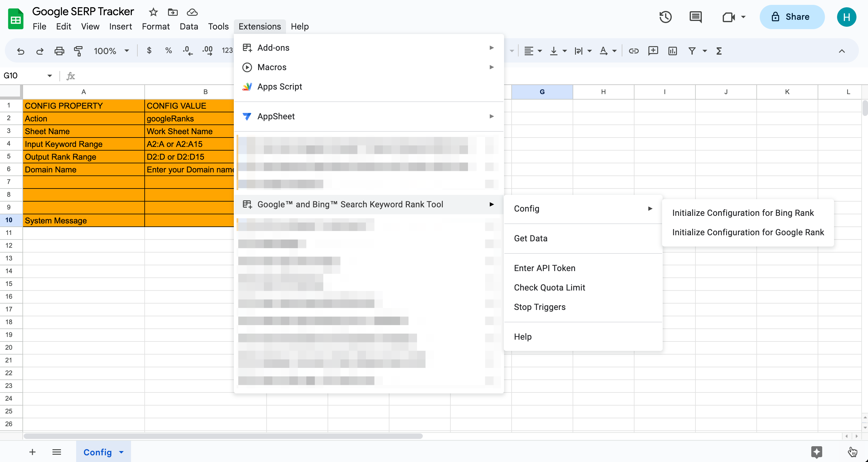
Task: Format as currency with dollar icon
Action: (149, 51)
